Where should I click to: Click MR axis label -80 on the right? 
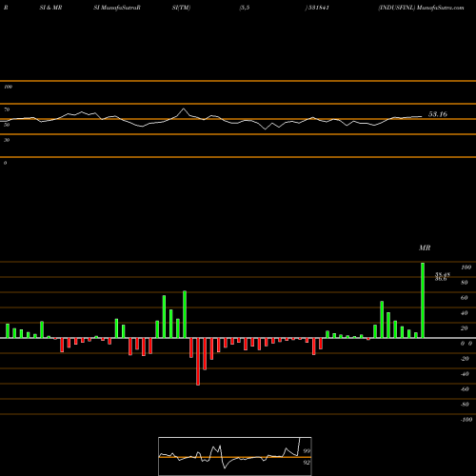465,405
